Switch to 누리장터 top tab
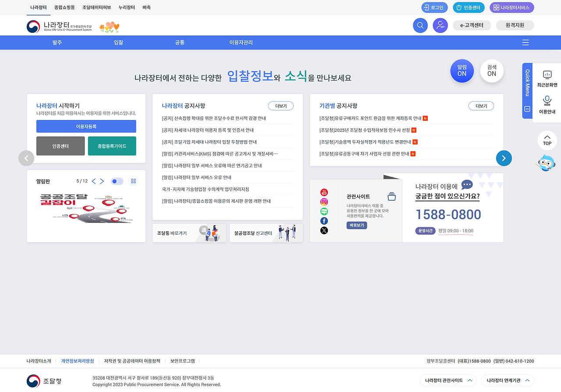The height and width of the screenshot is (392, 561). click(x=127, y=7)
